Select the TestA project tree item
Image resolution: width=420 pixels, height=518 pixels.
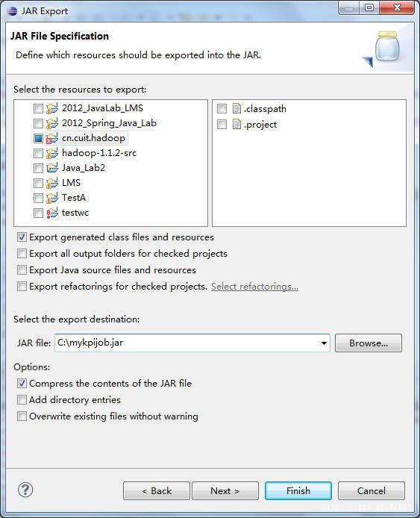pos(74,198)
